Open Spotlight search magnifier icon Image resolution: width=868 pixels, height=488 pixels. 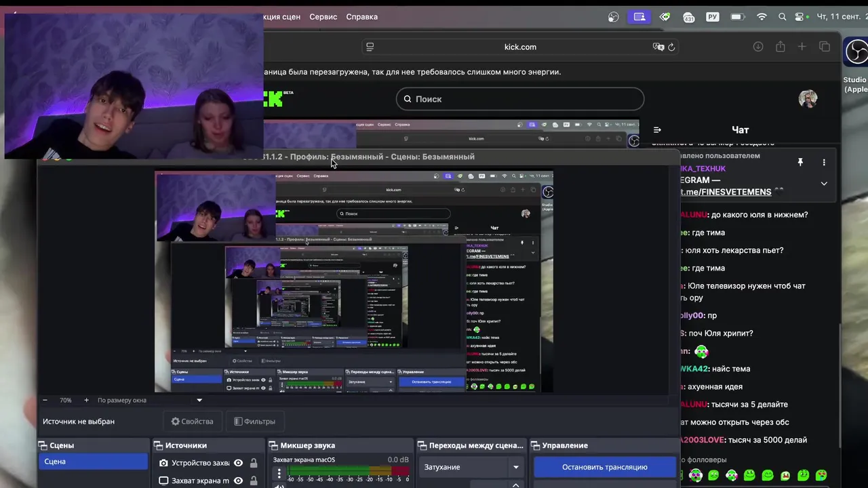[783, 17]
